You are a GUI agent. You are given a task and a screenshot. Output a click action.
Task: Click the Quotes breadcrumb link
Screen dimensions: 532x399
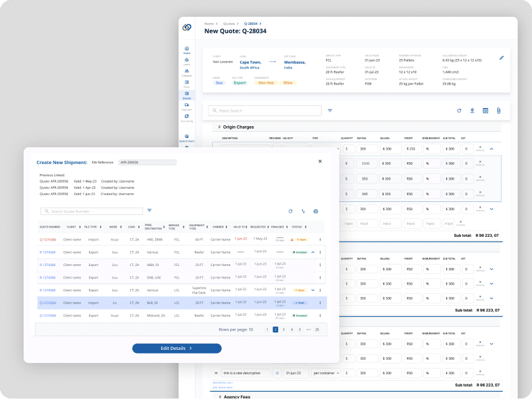(229, 23)
